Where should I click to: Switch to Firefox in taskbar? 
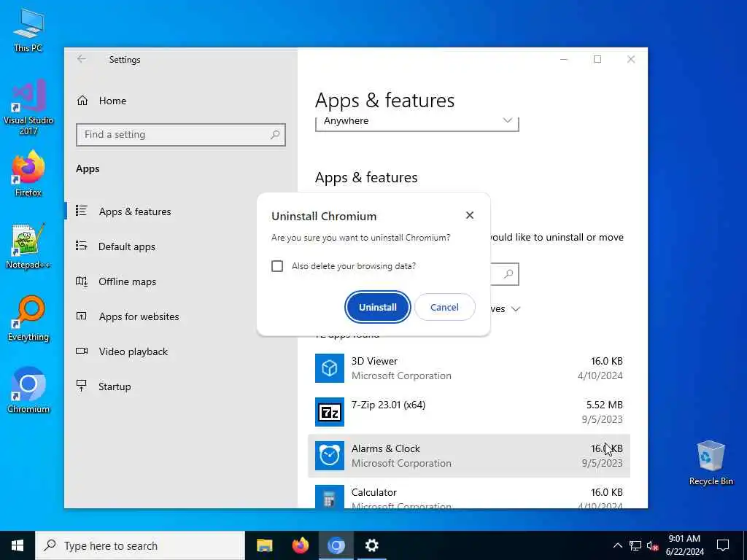click(x=300, y=545)
